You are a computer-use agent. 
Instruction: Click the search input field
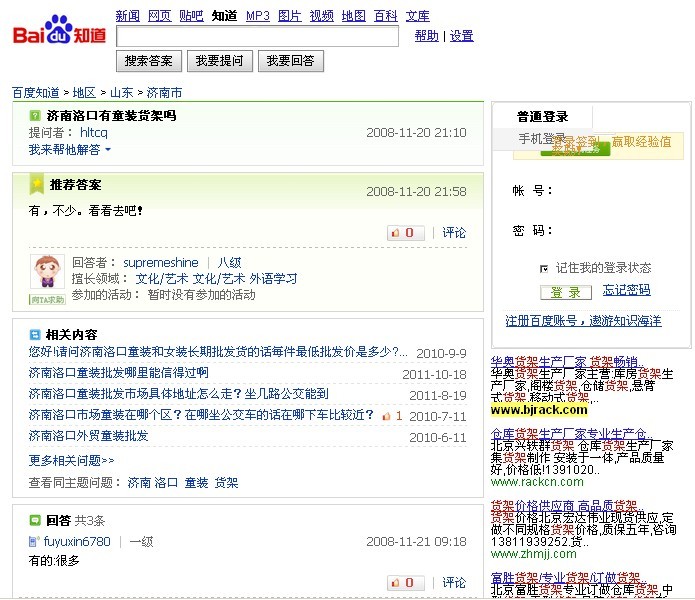pyautogui.click(x=257, y=37)
